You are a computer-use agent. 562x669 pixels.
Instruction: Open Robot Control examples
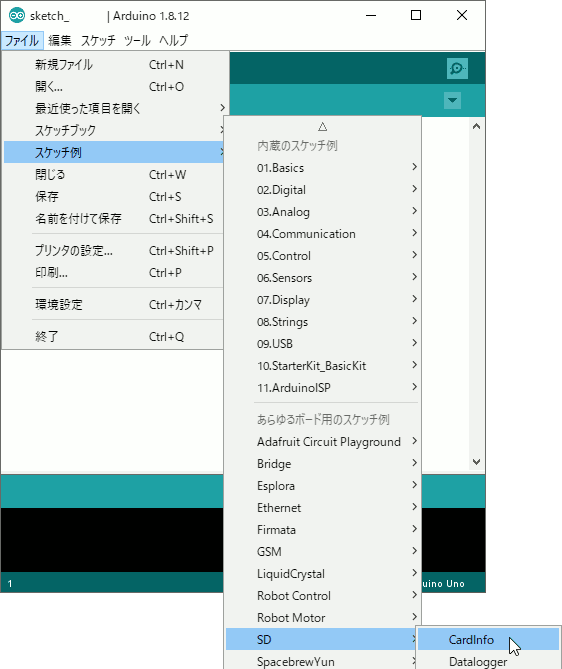coord(323,596)
